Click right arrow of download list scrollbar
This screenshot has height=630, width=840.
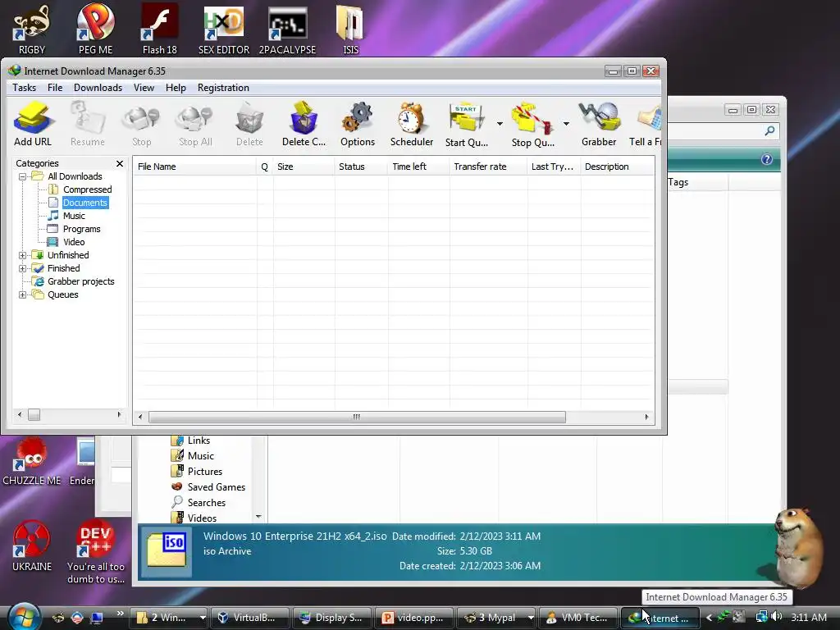click(x=646, y=417)
